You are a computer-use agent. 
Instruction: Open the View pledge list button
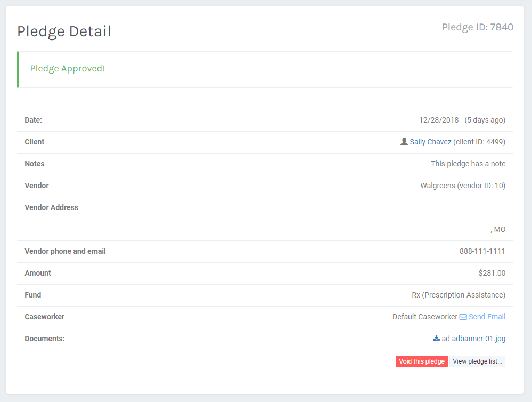tap(477, 361)
